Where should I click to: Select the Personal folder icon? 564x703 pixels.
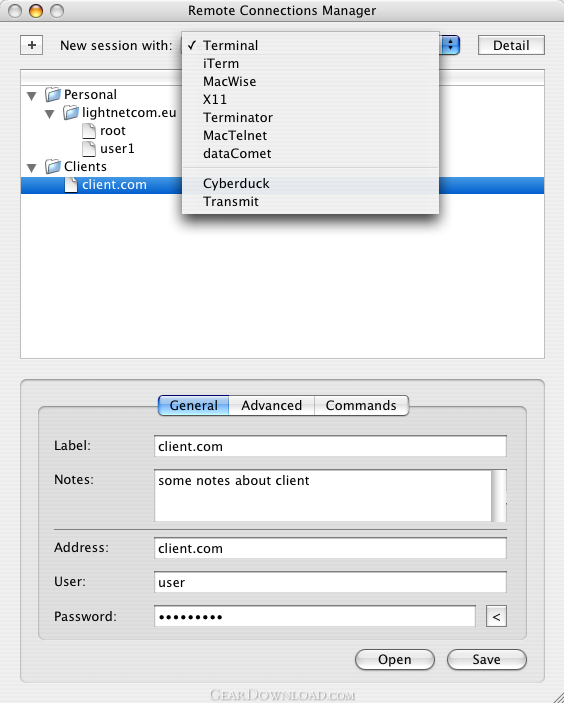tap(53, 95)
